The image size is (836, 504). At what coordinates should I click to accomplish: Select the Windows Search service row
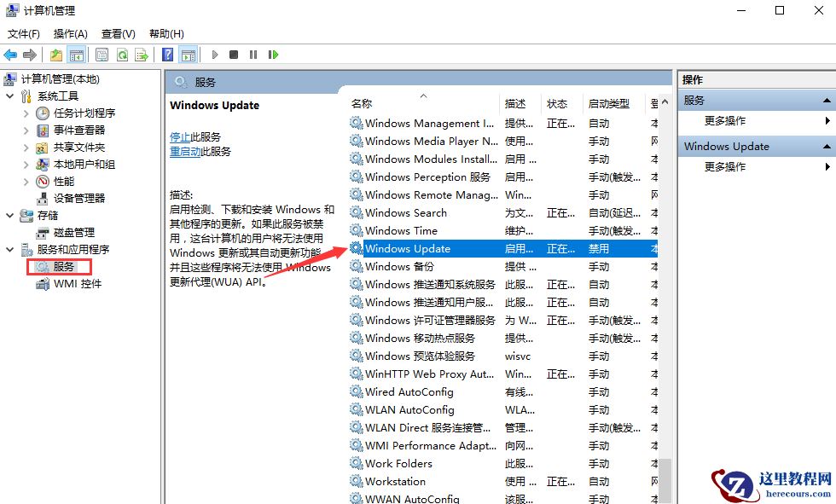(403, 212)
